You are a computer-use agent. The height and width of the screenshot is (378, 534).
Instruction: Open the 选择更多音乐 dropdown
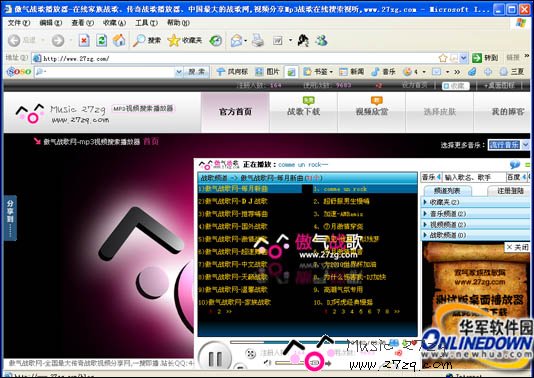[508, 145]
